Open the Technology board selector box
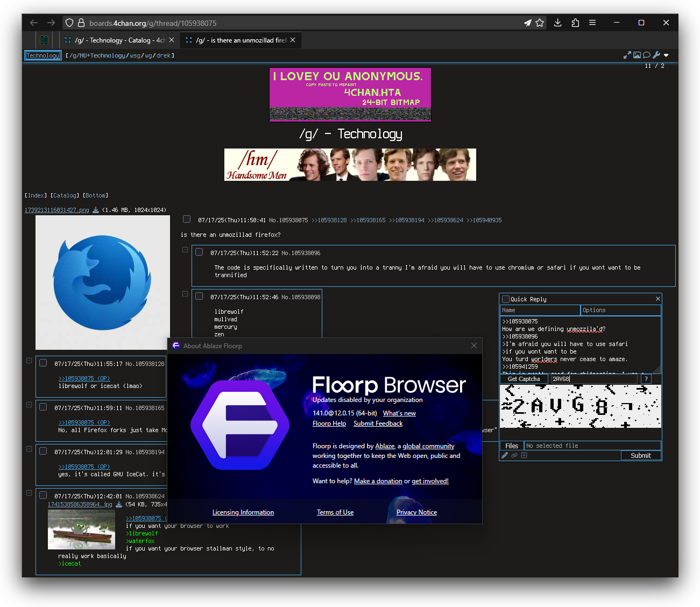This screenshot has height=607, width=700. tap(43, 55)
